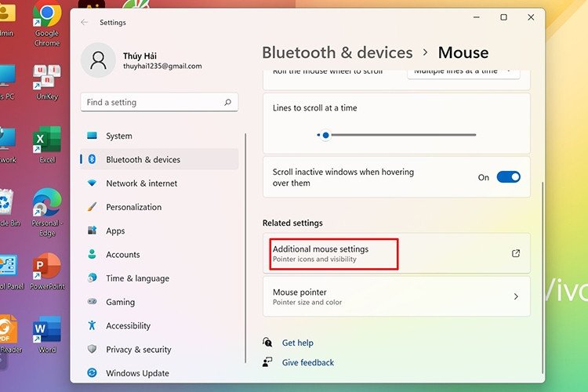Click the Privacy shield icon
This screenshot has width=588, height=392.
tap(92, 349)
